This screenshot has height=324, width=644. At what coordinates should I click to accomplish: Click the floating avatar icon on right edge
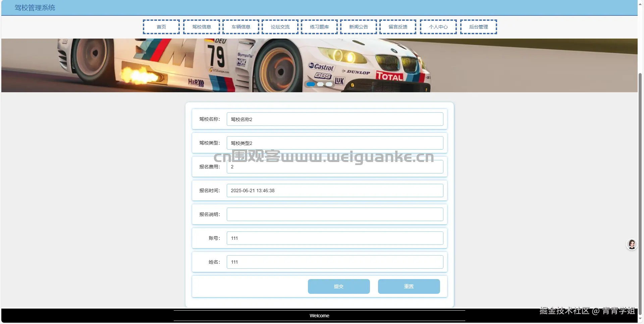632,245
